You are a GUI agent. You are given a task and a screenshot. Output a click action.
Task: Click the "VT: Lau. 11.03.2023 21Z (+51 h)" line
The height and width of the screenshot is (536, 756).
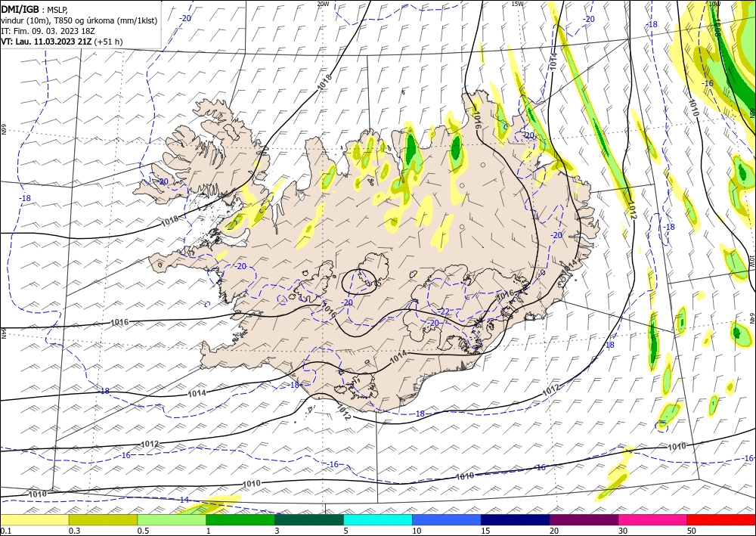point(62,42)
